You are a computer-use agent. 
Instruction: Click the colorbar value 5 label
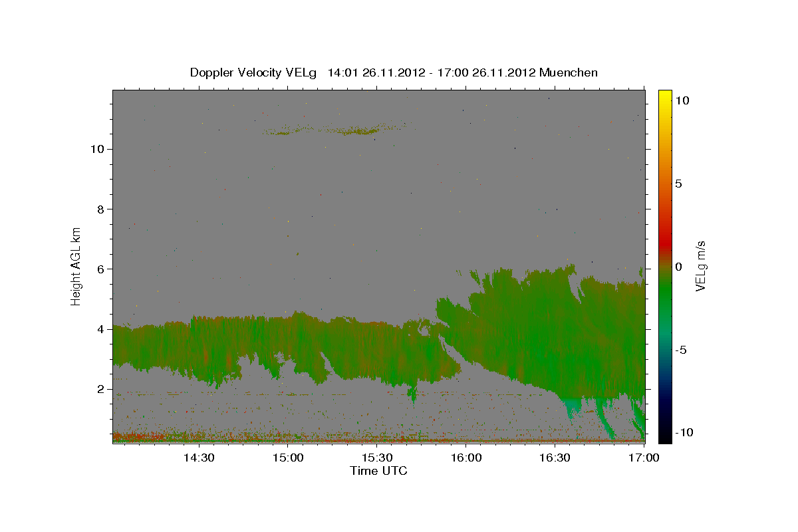click(678, 184)
